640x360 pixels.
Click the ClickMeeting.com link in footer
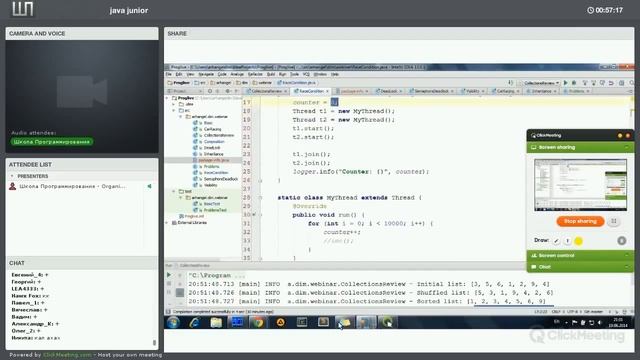pyautogui.click(x=67, y=355)
